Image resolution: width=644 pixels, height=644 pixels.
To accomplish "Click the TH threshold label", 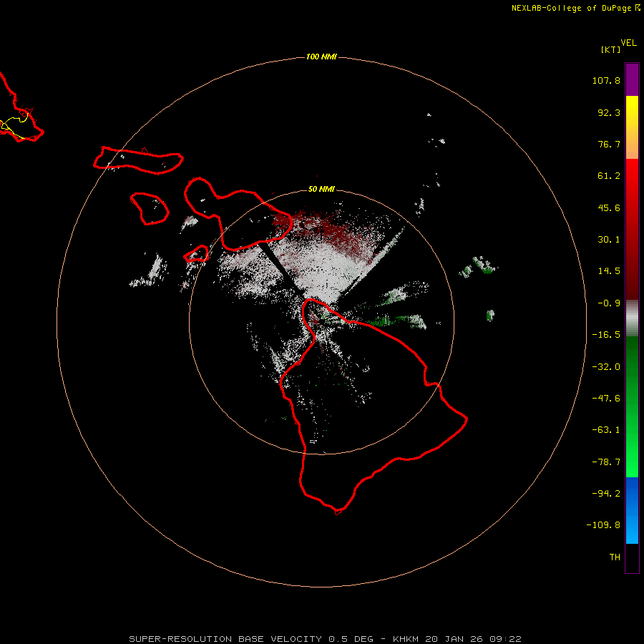I will point(615,557).
